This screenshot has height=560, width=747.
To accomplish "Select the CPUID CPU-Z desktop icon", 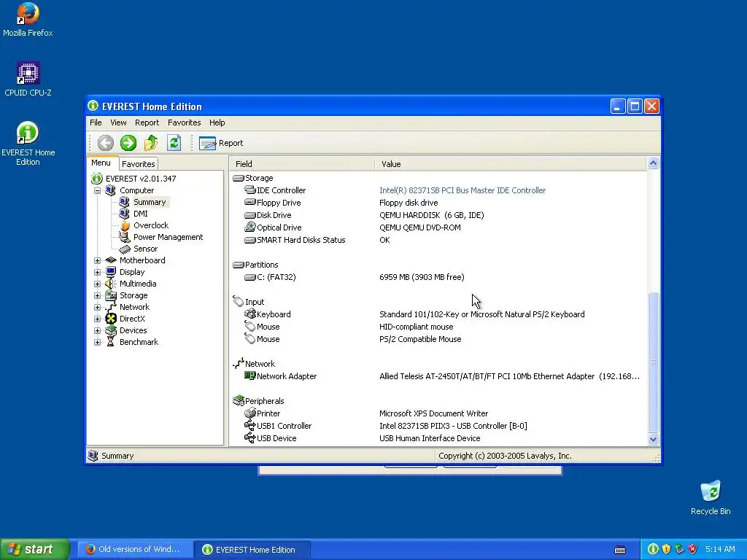I will 28,79.
